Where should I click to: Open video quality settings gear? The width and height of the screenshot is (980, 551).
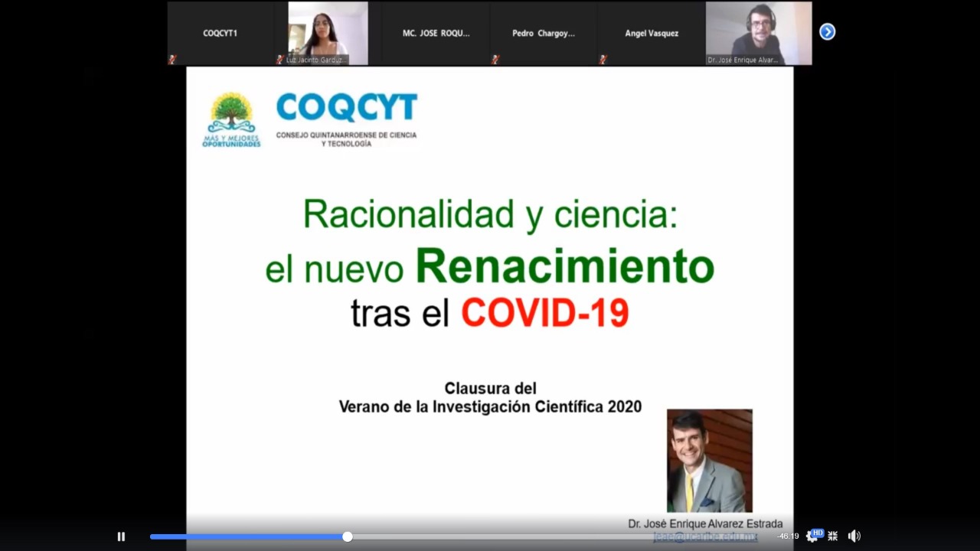(x=811, y=536)
